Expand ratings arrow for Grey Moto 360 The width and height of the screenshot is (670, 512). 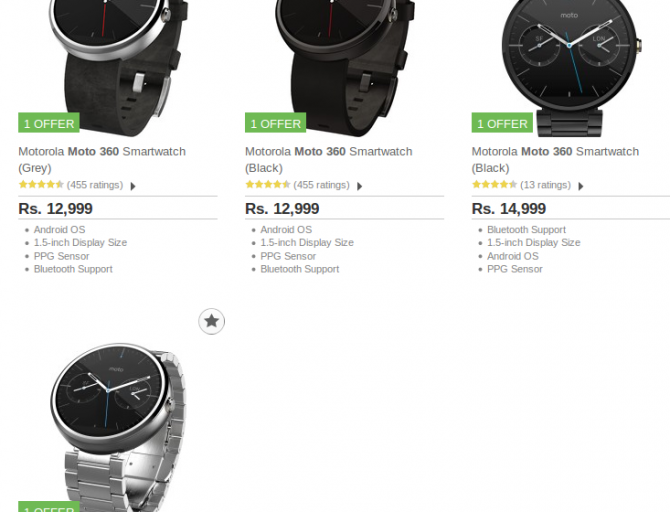click(133, 186)
